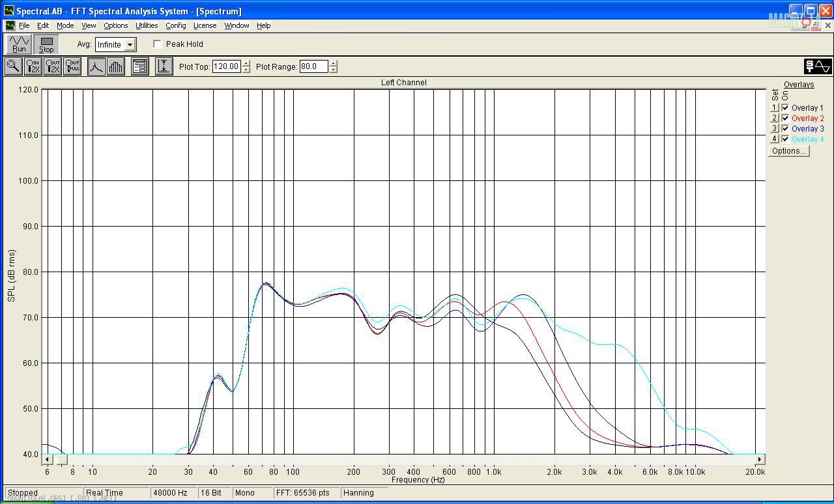Open the overlay Options... dialog

[788, 151]
